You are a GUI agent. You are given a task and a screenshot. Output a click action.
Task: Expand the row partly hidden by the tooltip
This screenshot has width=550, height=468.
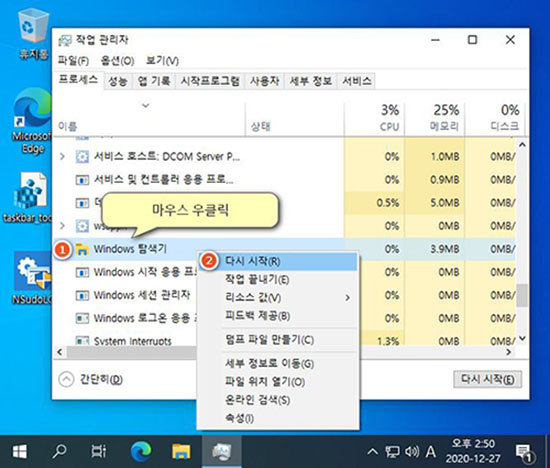[62, 226]
